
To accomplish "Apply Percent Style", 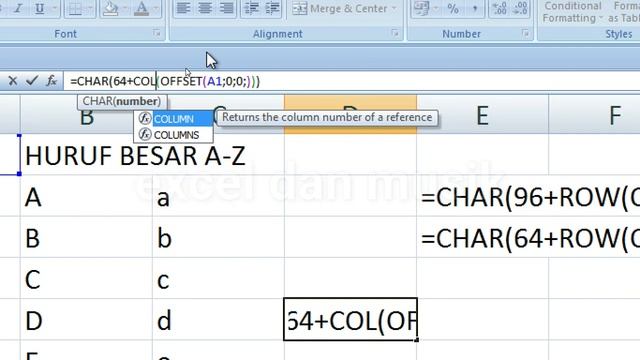I will pos(453,8).
